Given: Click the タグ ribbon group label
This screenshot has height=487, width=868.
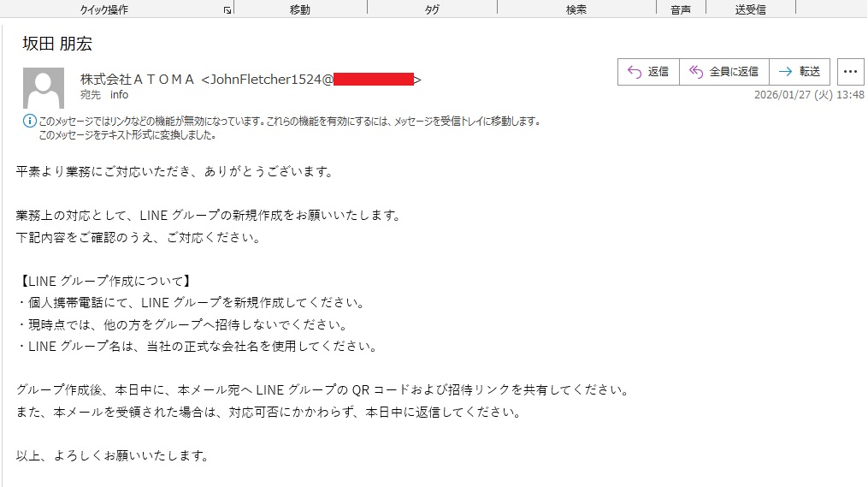Looking at the screenshot, I should [x=432, y=10].
